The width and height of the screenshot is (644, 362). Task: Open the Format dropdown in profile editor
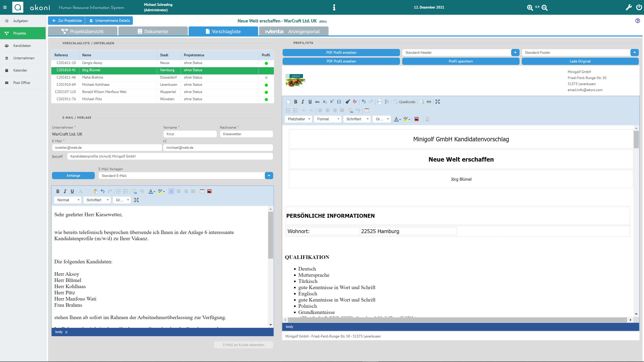coord(328,119)
